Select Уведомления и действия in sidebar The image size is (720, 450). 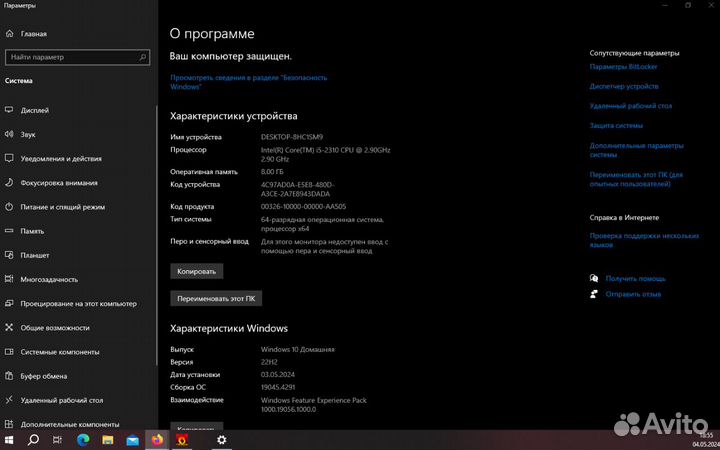(x=60, y=158)
